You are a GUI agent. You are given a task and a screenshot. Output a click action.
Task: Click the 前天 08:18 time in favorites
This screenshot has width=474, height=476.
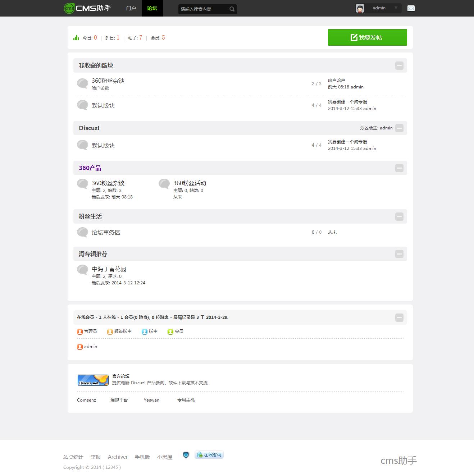click(x=338, y=87)
